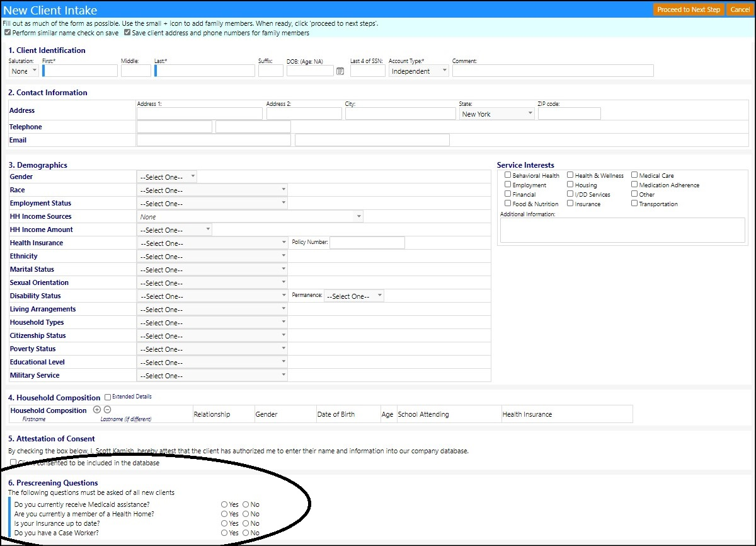Click the Middle name input field
This screenshot has height=546, width=756.
[136, 71]
